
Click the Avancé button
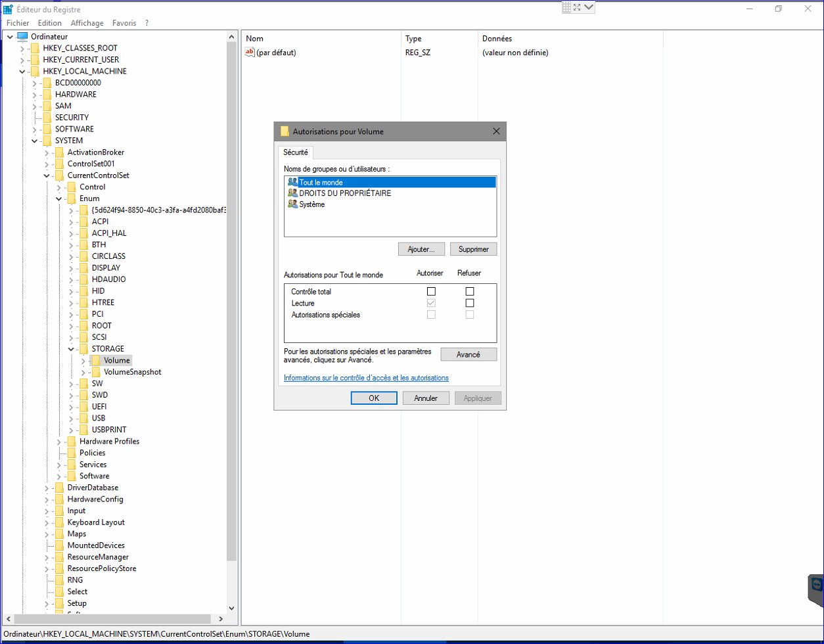tap(468, 355)
